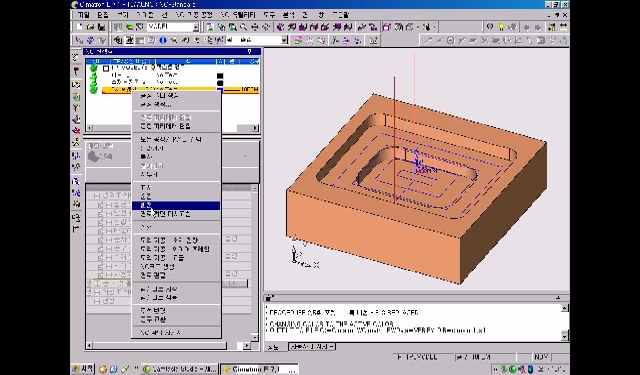Click the yellow Y-shaped icon in the left sidebar

tap(76, 108)
